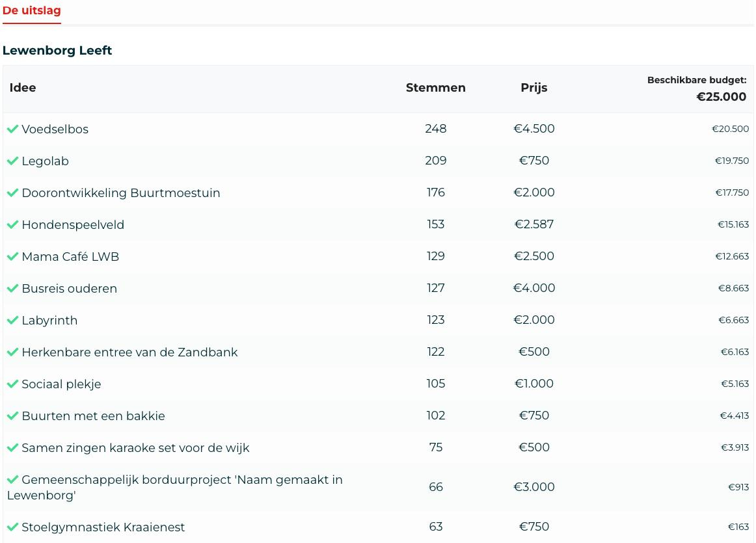Click the checkmark next to Stoelgymnastiek Kraaienest
The height and width of the screenshot is (543, 756).
coord(12,527)
